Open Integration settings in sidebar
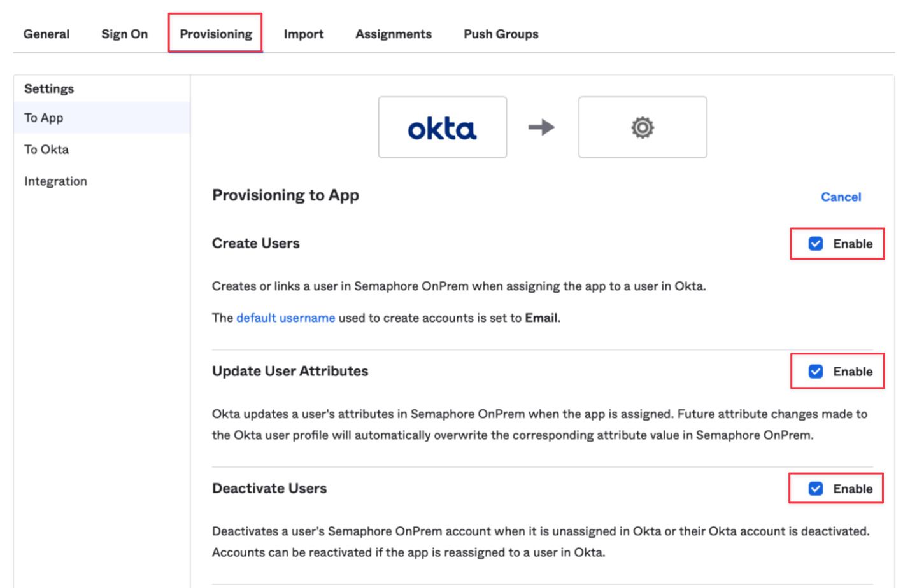This screenshot has width=910, height=588. point(102,181)
